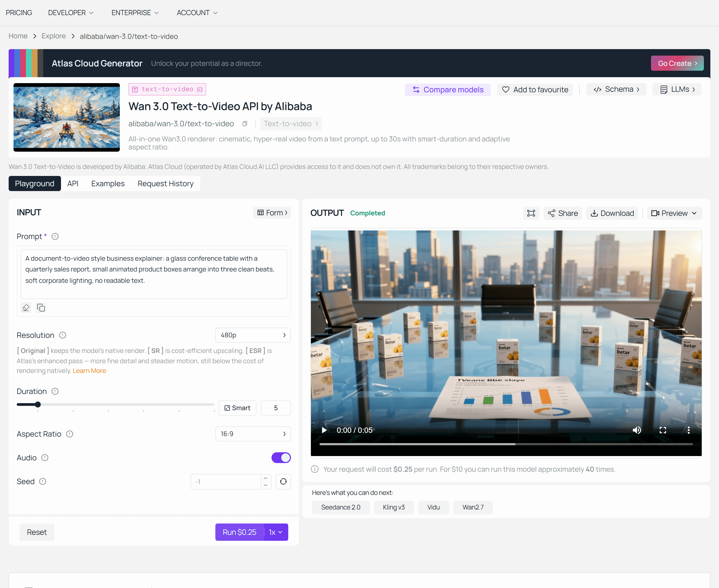Select the Playground tab

tap(35, 183)
